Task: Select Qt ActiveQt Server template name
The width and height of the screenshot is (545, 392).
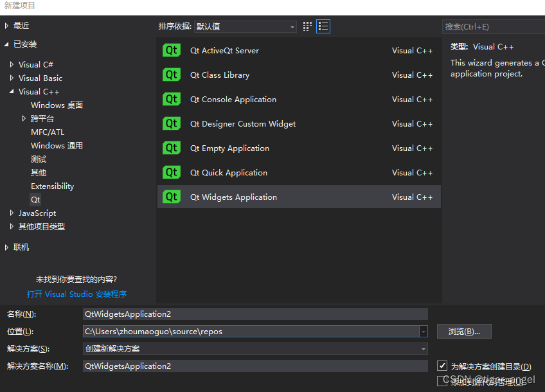Action: (224, 50)
